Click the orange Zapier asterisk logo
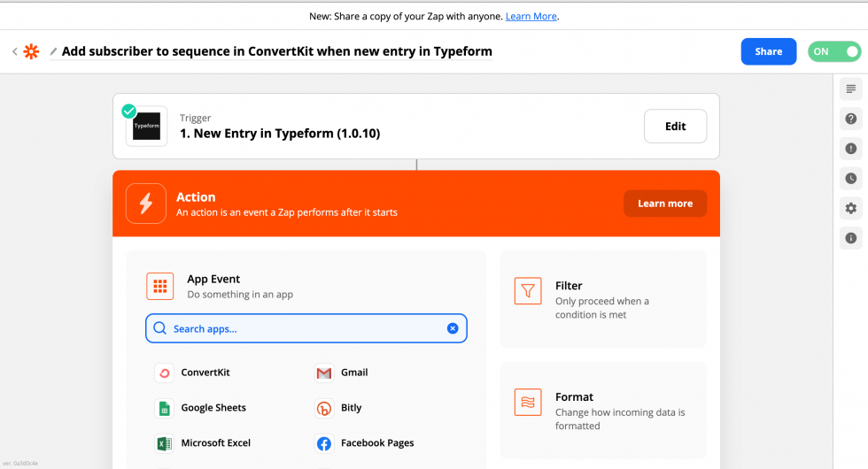Screen dimensions: 868x469 click(32, 51)
